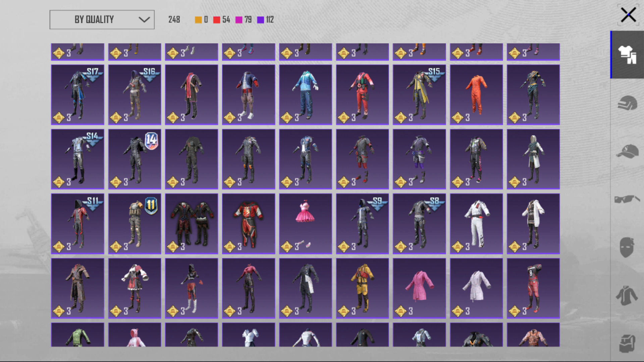The height and width of the screenshot is (362, 644).
Task: Select the S14 silver outfit
Action: click(77, 159)
